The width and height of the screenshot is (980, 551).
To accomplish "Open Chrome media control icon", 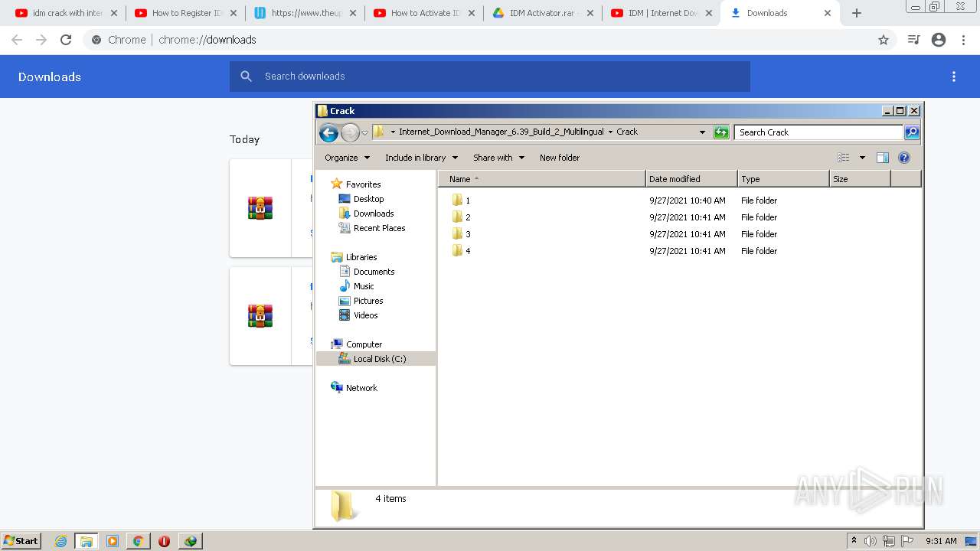I will (913, 40).
